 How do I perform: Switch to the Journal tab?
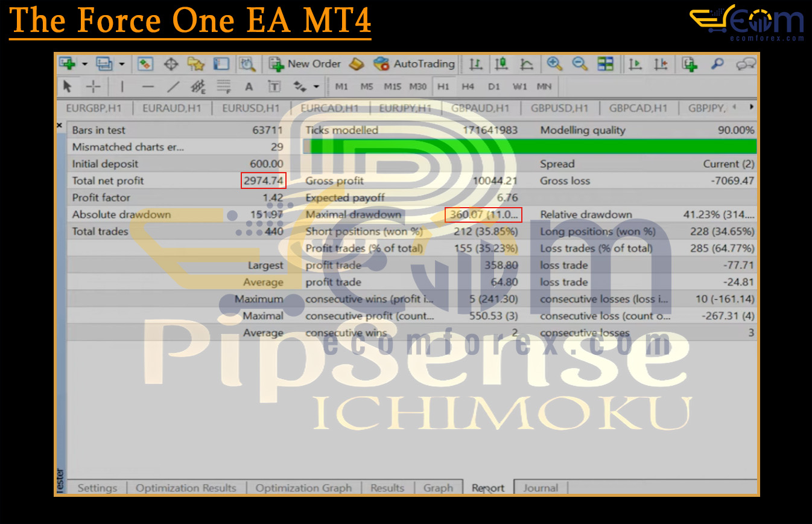[x=540, y=488]
